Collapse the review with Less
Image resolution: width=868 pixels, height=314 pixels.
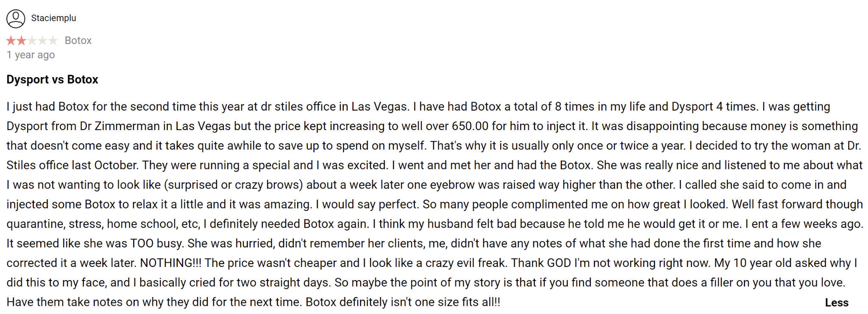[836, 303]
